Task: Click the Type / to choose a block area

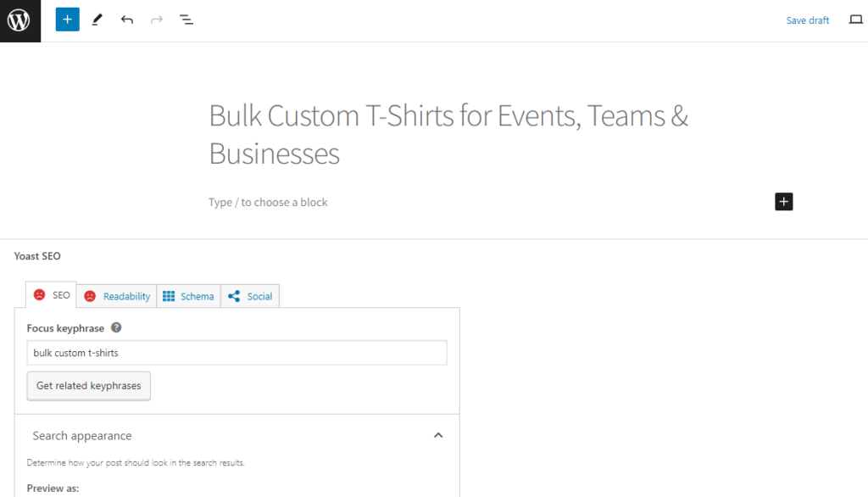Action: (x=268, y=202)
